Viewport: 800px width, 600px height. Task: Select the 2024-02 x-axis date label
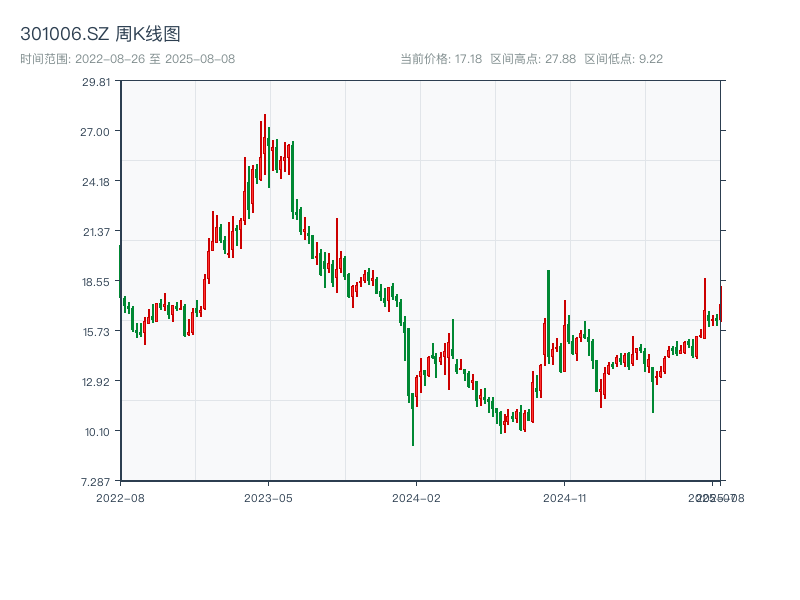[417, 497]
